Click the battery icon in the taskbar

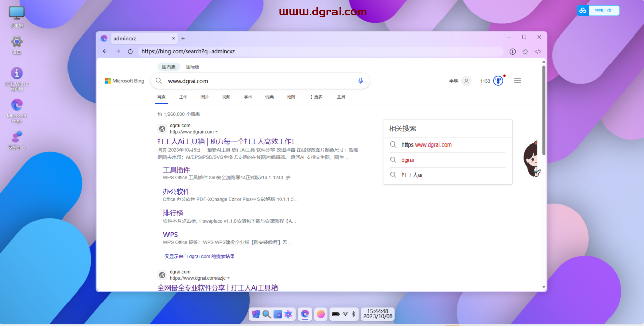[x=336, y=314]
